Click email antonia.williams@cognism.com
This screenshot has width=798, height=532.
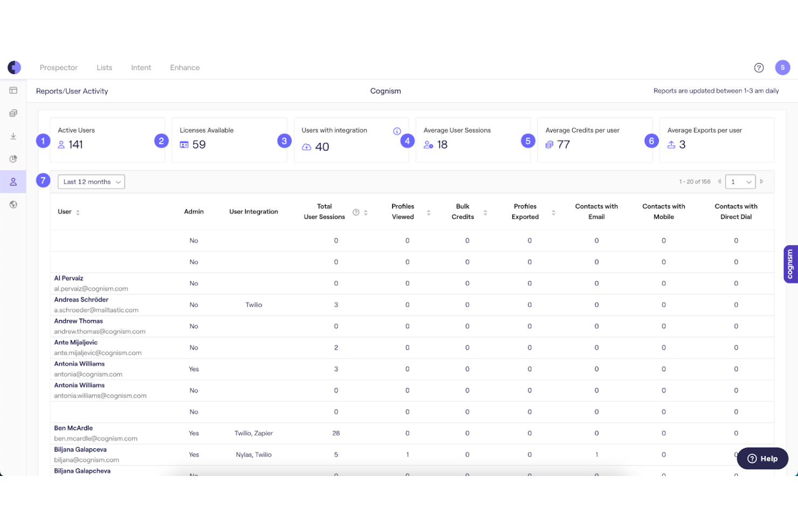point(100,396)
